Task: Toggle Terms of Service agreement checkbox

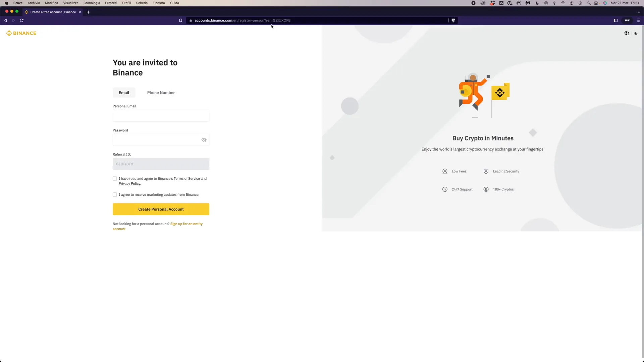Action: [115, 178]
